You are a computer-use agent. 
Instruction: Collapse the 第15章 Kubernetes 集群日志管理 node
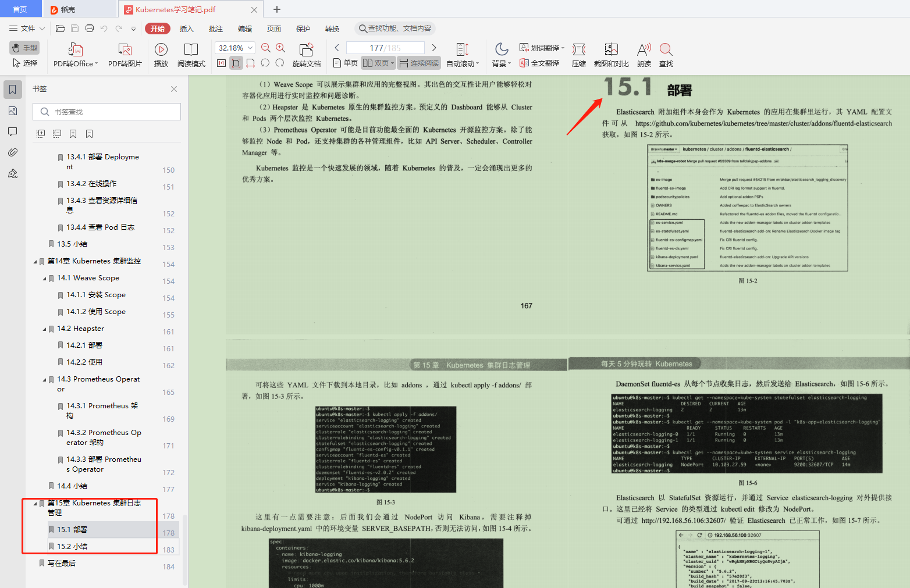click(35, 504)
